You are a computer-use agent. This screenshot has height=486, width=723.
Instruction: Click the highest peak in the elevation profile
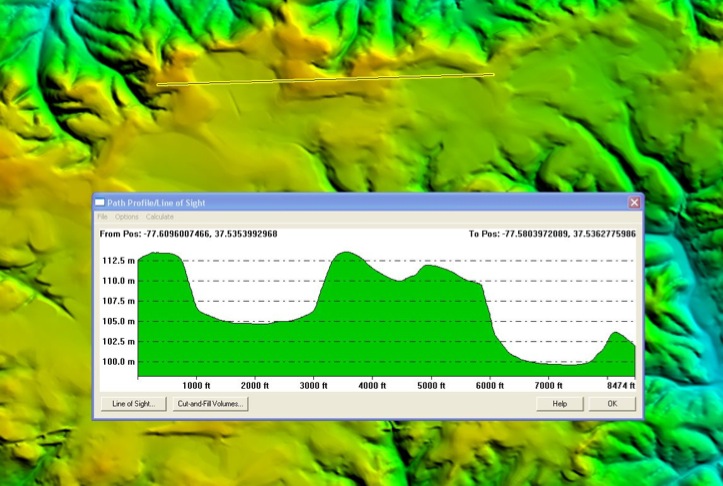[346, 253]
